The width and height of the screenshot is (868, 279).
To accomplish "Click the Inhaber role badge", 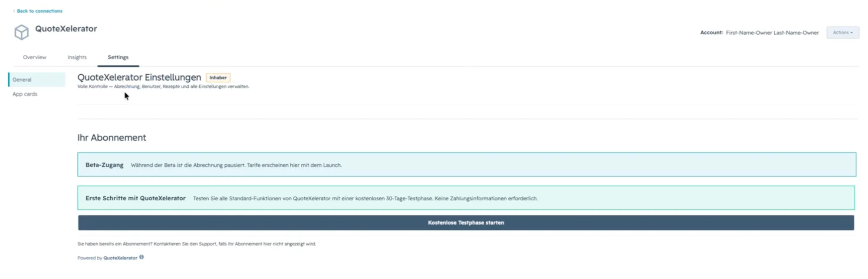I will coord(218,77).
